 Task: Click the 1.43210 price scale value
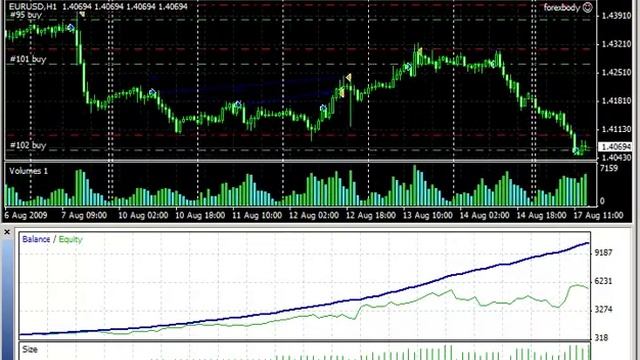[x=616, y=44]
